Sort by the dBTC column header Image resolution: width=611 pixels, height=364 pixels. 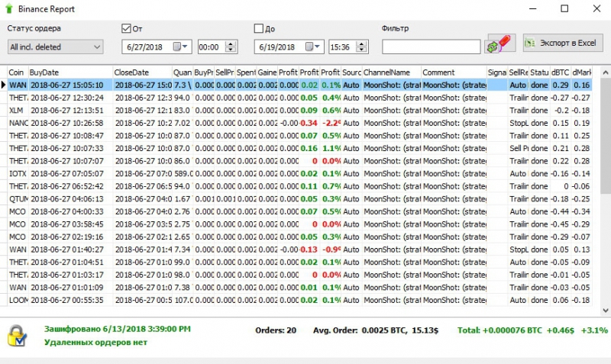(560, 72)
